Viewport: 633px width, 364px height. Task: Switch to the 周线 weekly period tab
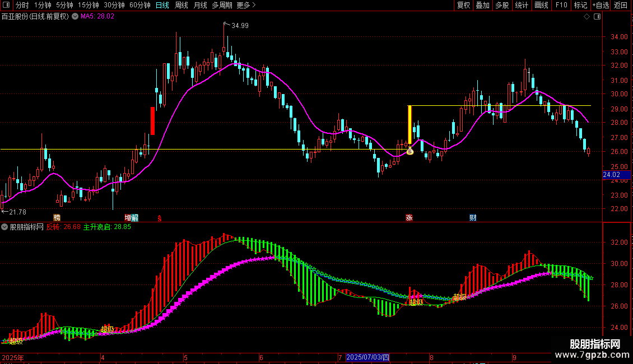181,6
